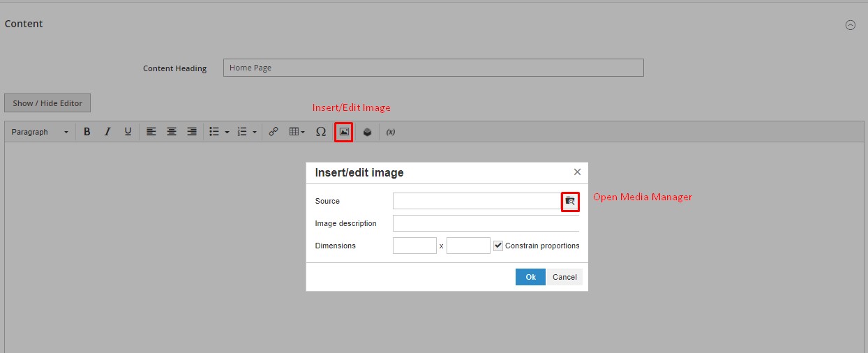The height and width of the screenshot is (353, 868).
Task: Cancel the Insert/edit image dialog
Action: (564, 277)
